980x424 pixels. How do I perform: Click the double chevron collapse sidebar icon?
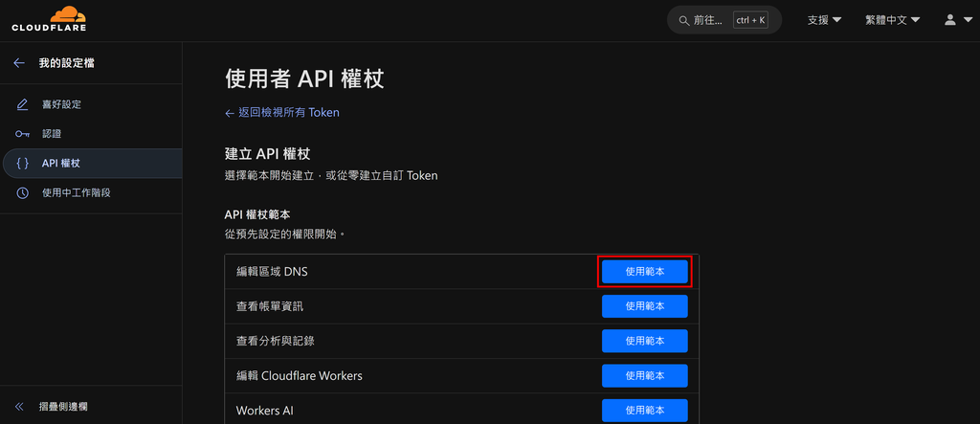pos(19,407)
